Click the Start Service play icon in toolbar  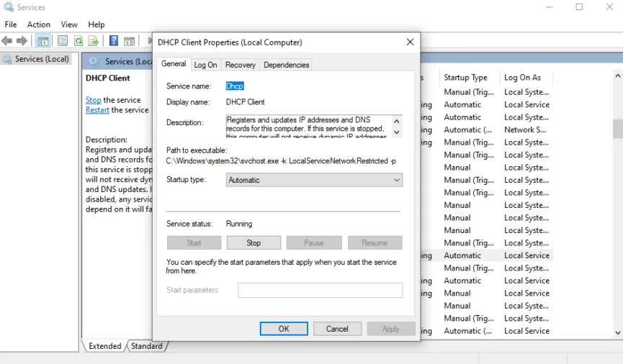[x=150, y=40]
